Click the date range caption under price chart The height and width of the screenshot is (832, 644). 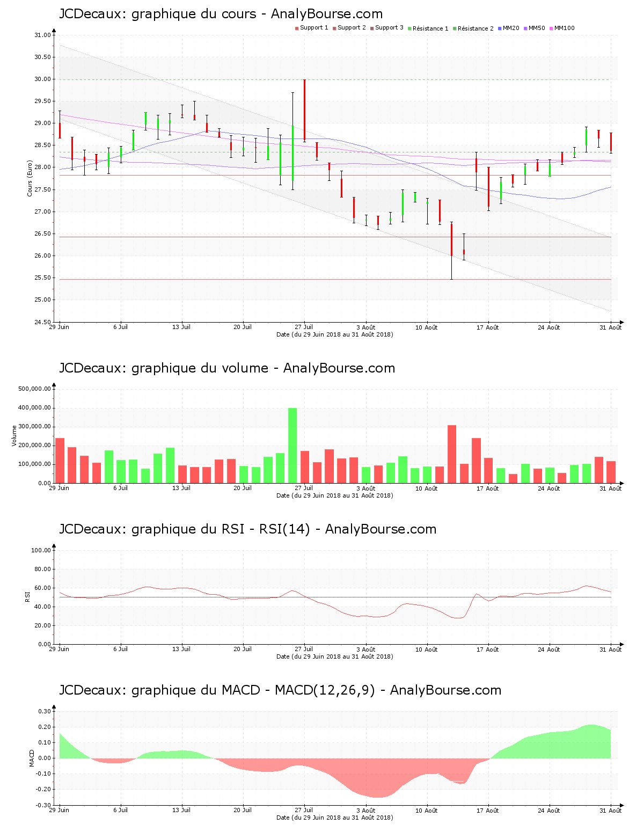point(334,334)
